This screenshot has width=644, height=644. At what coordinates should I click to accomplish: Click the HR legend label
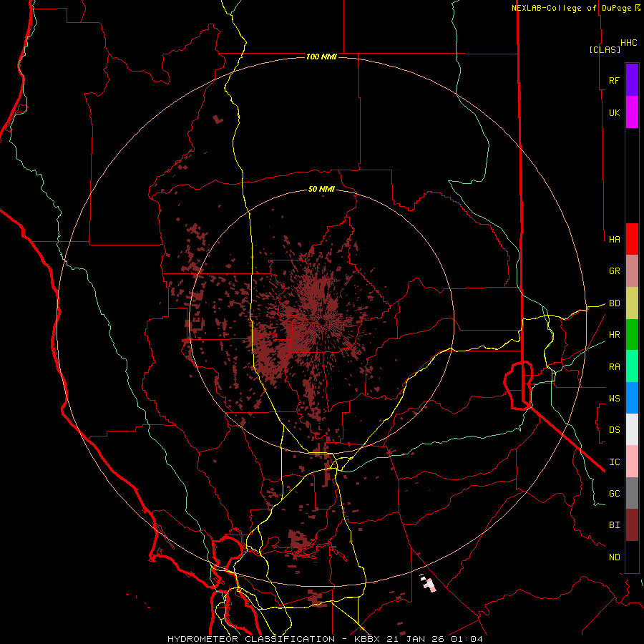click(615, 335)
